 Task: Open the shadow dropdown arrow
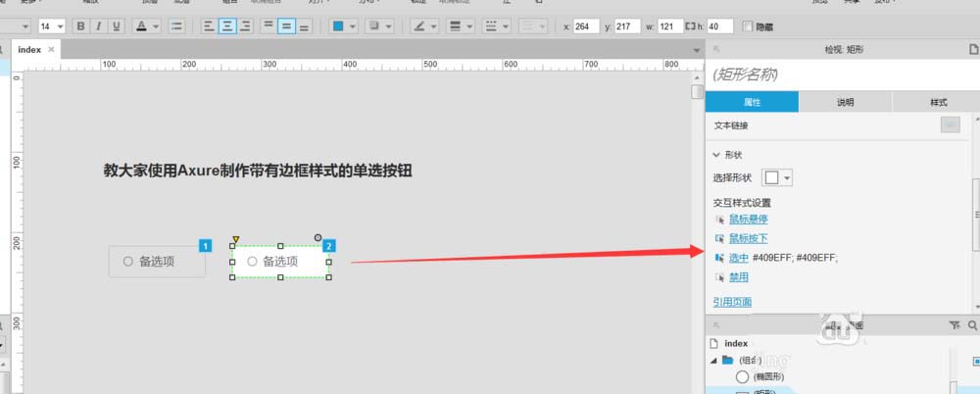(x=389, y=26)
